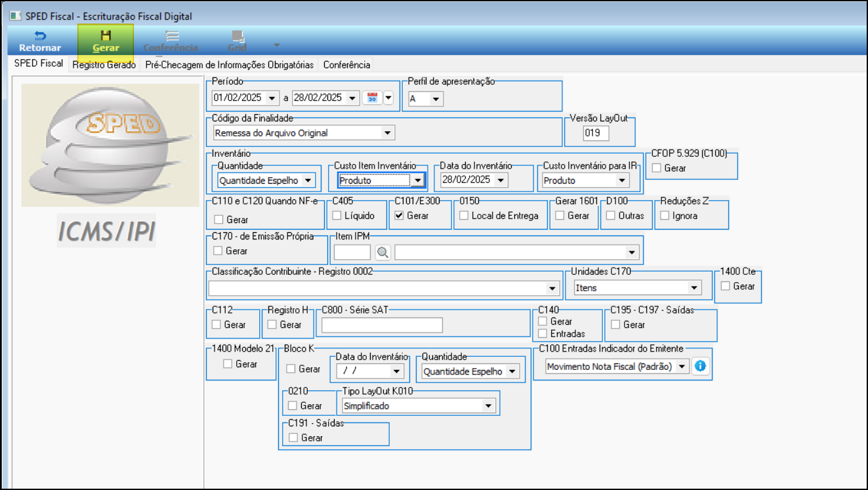Click the Gerar save icon in toolbar

coord(106,35)
